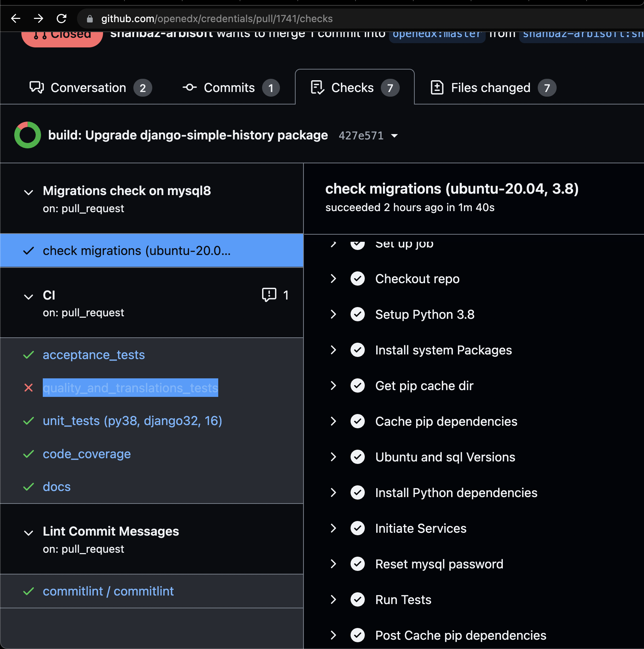
Task: Click the red X failure icon for quality tests
Action: [29, 388]
